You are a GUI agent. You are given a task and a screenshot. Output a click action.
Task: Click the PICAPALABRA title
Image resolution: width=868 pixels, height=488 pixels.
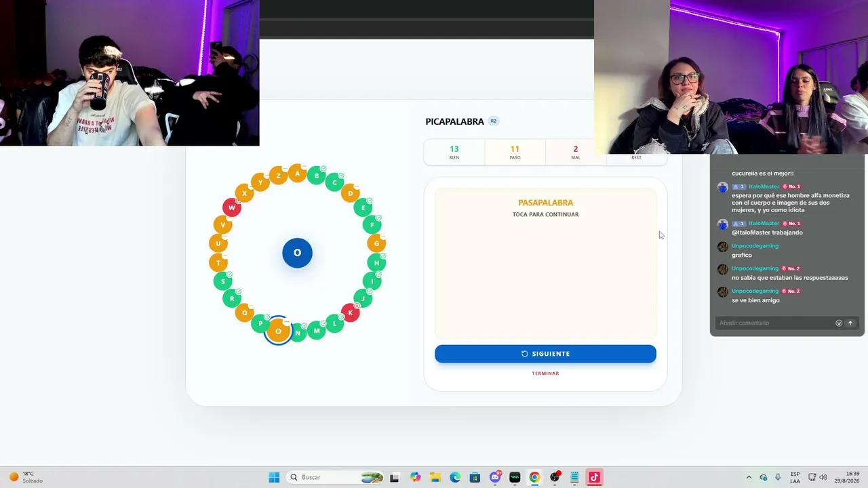[x=454, y=121]
